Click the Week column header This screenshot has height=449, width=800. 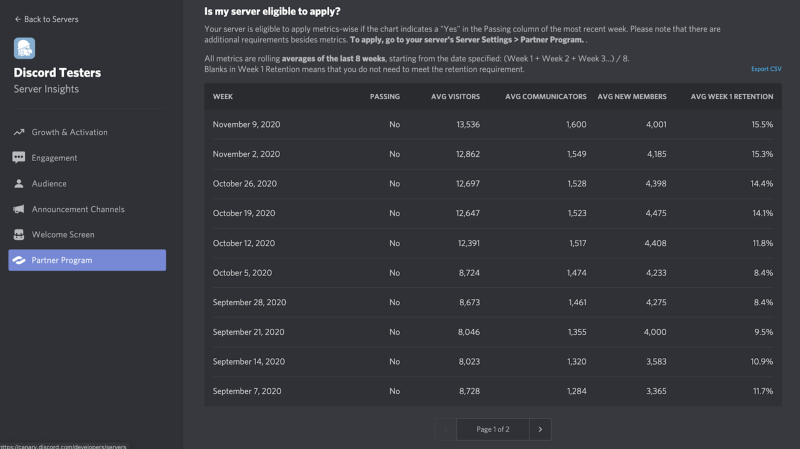click(x=223, y=96)
